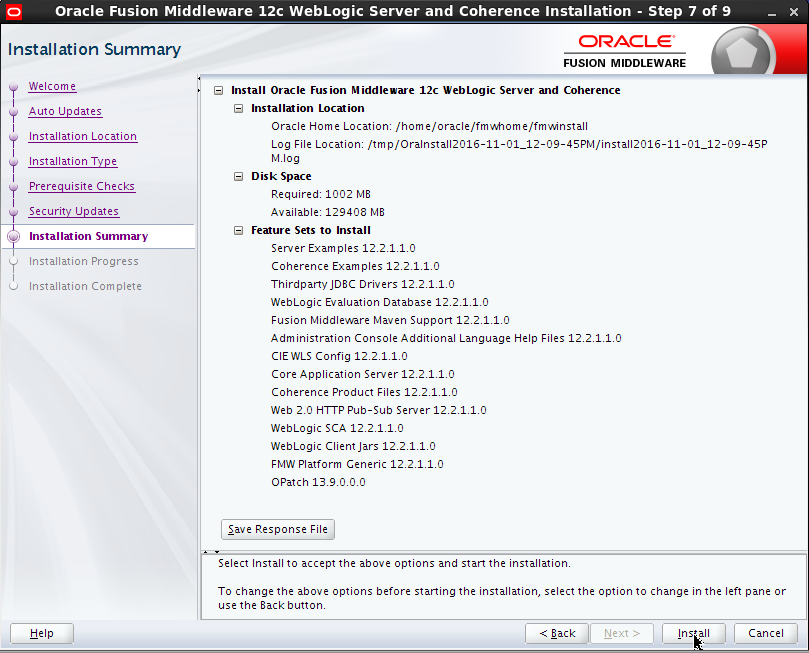
Task: Select Thirdparty JDBC Drivers 12.2.1.1.0
Action: [x=363, y=285]
